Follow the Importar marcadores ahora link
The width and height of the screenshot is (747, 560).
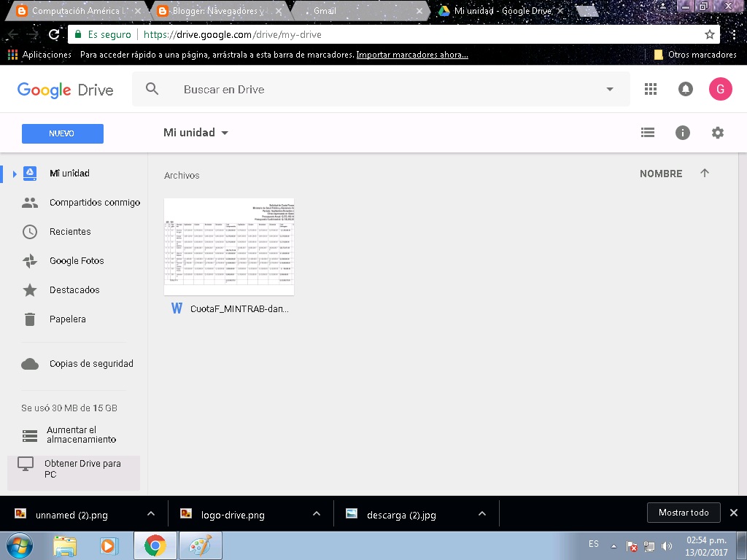click(x=411, y=54)
